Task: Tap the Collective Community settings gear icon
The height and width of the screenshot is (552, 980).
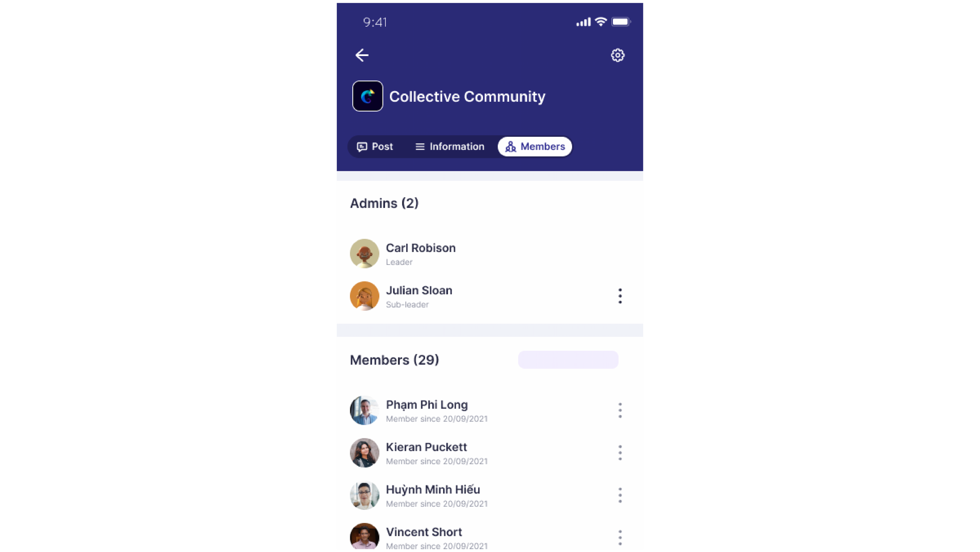Action: coord(618,55)
